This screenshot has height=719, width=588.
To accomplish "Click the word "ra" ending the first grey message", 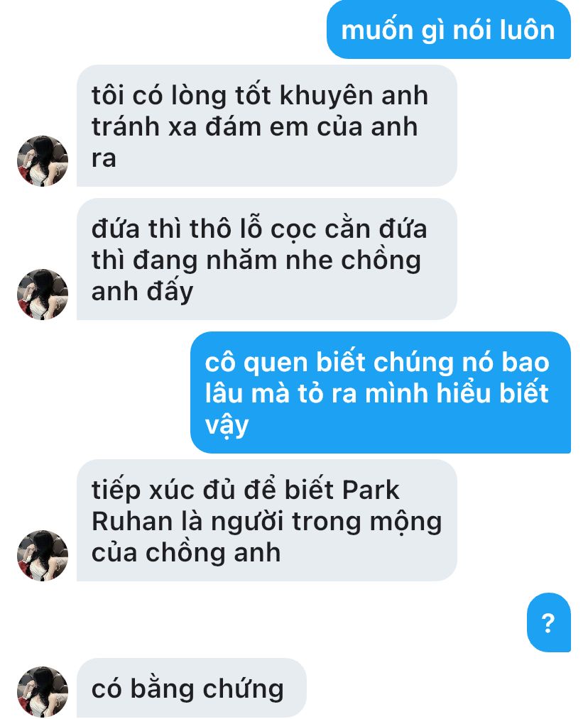I will tap(104, 159).
